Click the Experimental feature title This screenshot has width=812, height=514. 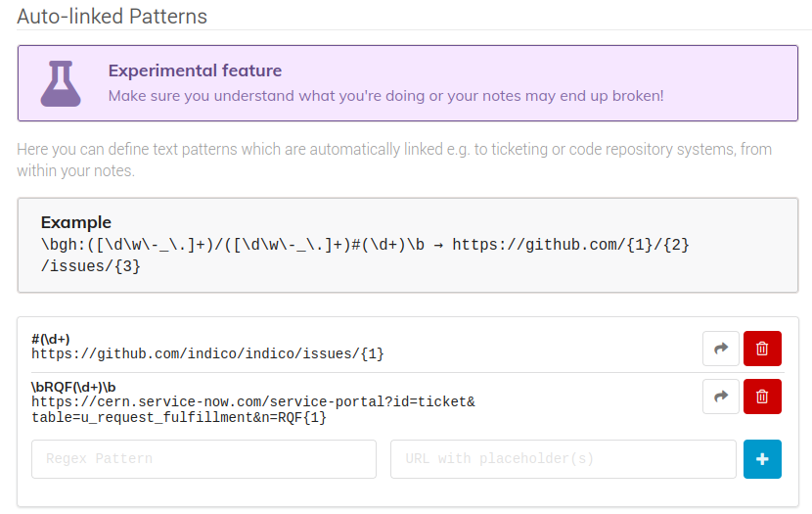click(x=195, y=70)
